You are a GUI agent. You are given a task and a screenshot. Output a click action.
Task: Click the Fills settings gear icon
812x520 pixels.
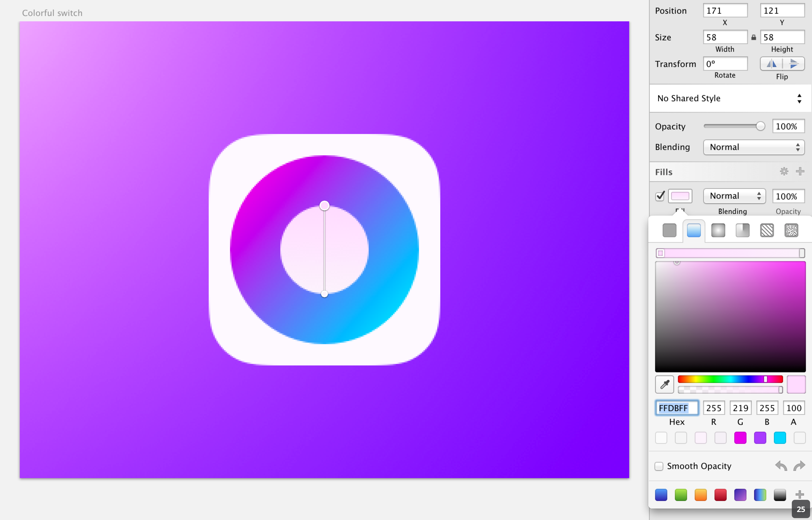[x=784, y=171]
